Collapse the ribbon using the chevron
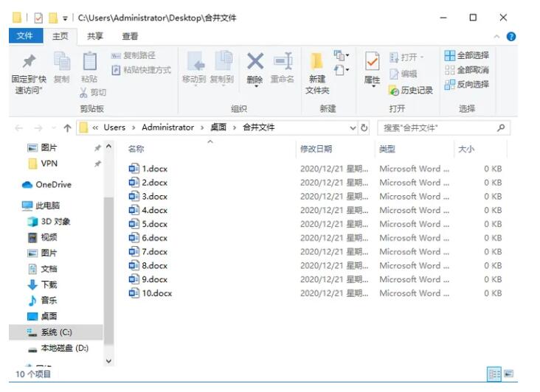 [x=496, y=36]
